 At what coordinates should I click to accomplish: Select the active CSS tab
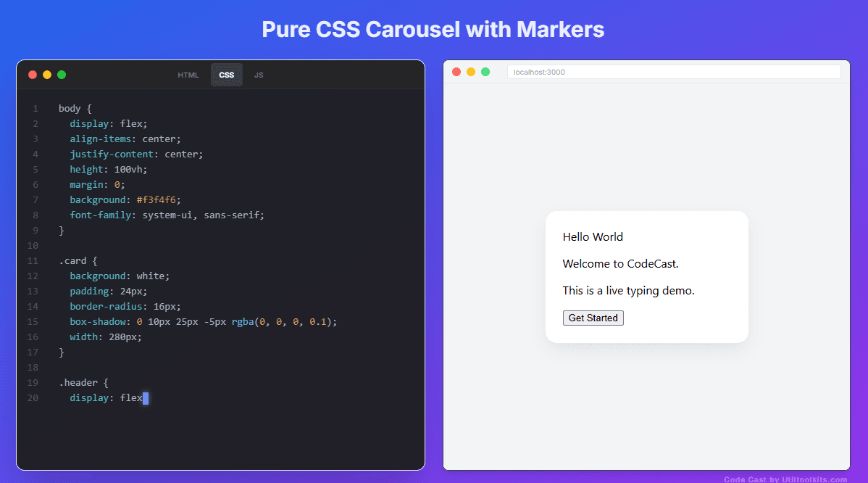click(226, 74)
